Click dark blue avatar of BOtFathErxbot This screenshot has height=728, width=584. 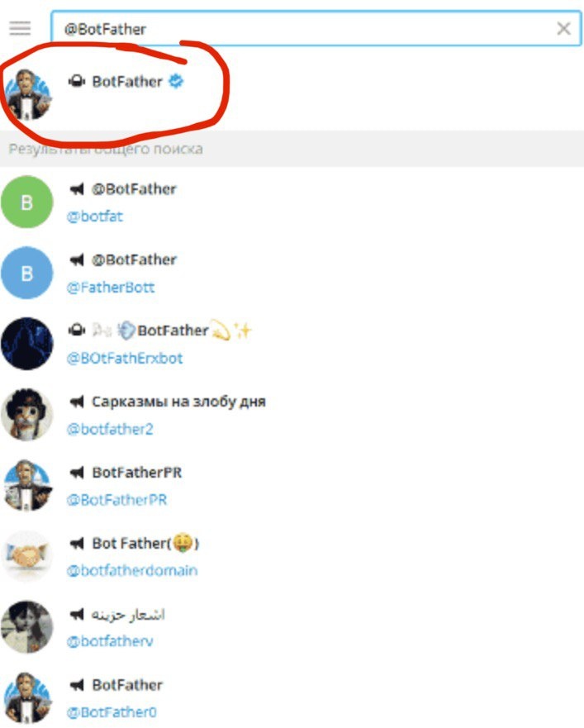point(27,344)
